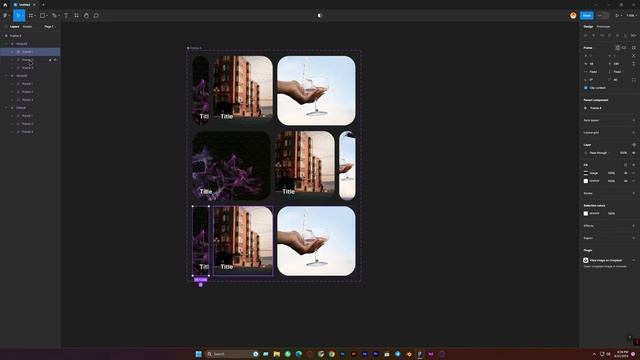Image resolution: width=640 pixels, height=360 pixels.
Task: Open the FFFFFF fill color swatch
Action: [x=586, y=181]
